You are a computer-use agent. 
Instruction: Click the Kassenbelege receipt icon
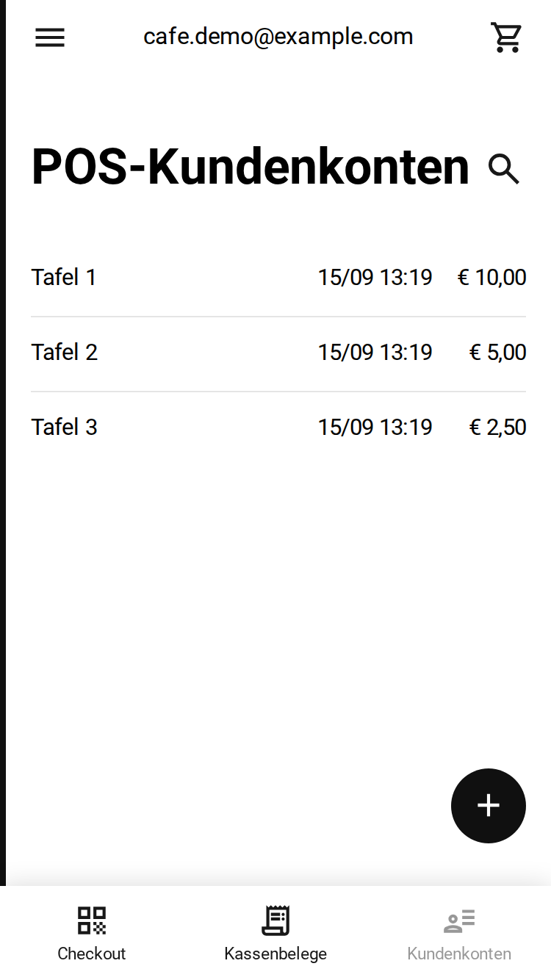pos(275,920)
